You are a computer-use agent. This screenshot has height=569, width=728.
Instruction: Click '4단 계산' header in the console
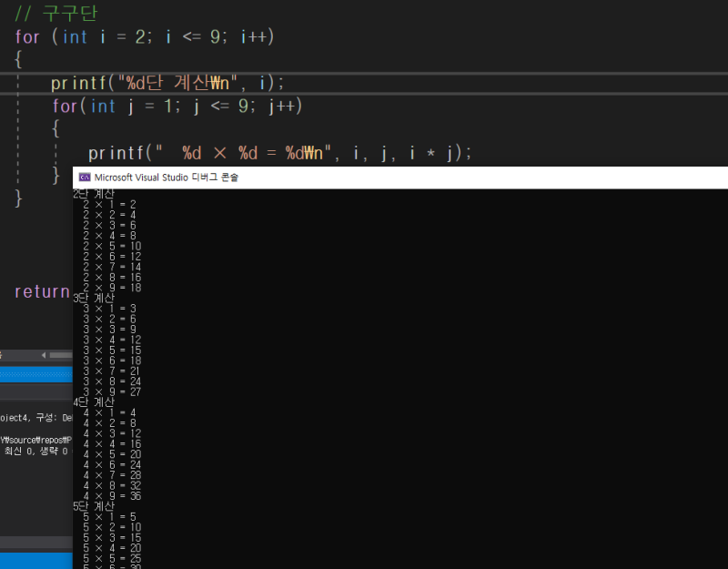tap(94, 402)
